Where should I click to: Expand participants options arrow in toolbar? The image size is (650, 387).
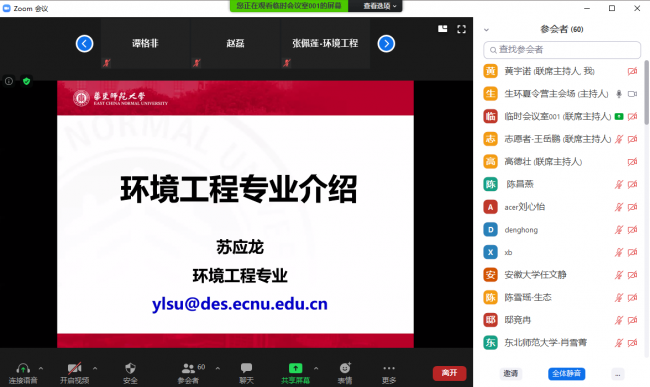tap(218, 368)
